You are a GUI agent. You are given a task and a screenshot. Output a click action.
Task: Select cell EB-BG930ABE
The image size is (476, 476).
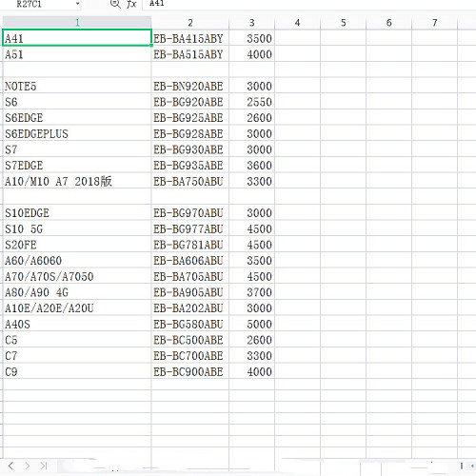click(190, 149)
